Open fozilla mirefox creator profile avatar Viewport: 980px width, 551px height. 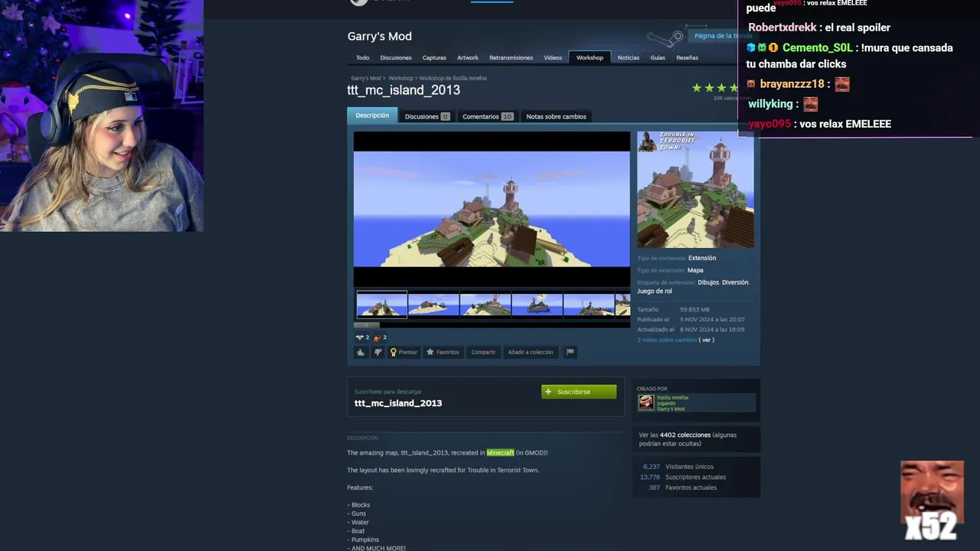pos(646,403)
